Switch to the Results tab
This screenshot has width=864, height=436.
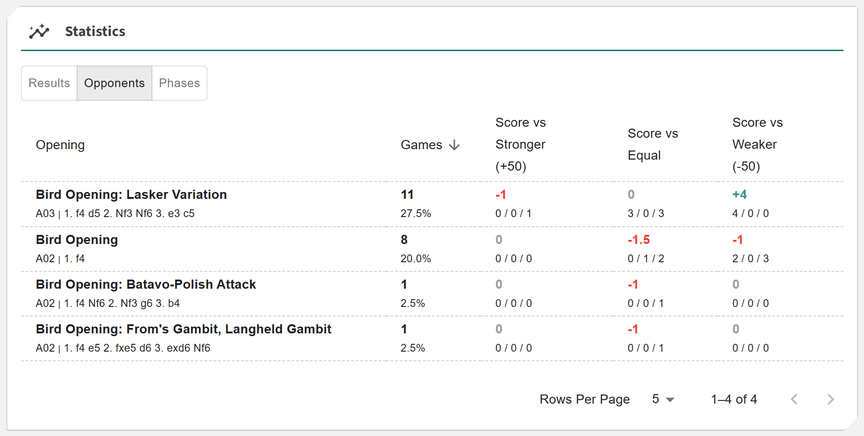[x=49, y=83]
